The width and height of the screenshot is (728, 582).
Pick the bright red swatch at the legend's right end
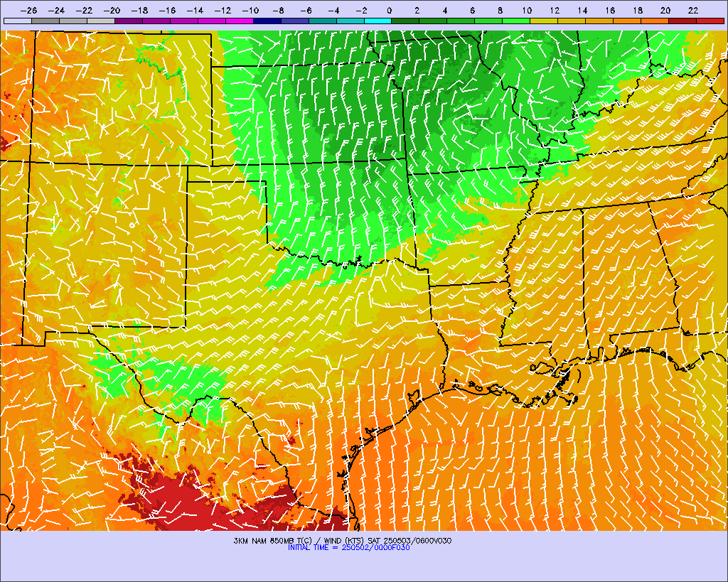[710, 21]
